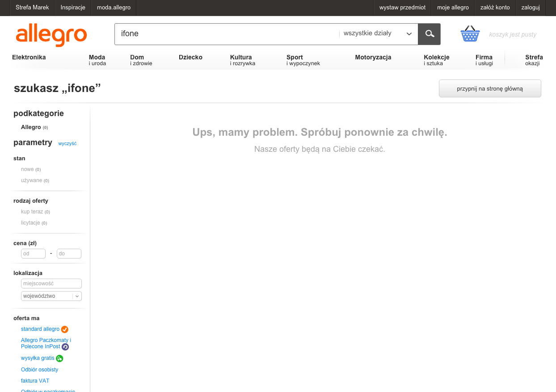Filter by używane condition
Image resolution: width=556 pixels, height=392 pixels.
pyautogui.click(x=31, y=180)
